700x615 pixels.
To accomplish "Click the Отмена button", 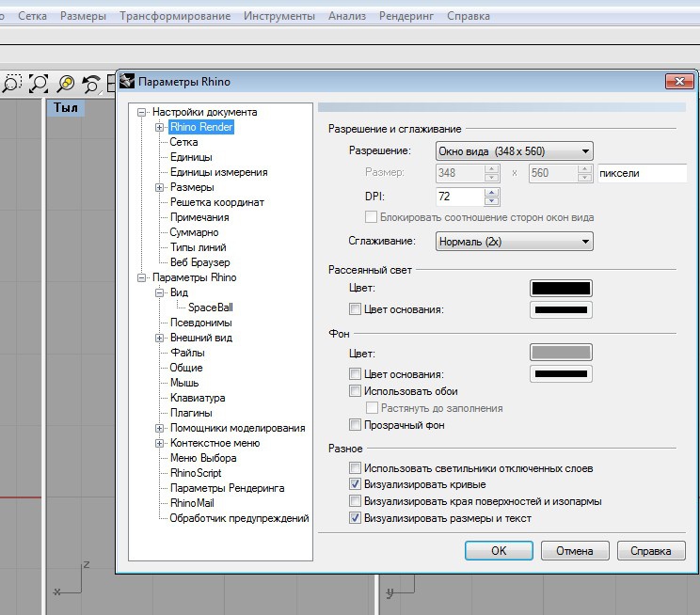I will (x=574, y=551).
